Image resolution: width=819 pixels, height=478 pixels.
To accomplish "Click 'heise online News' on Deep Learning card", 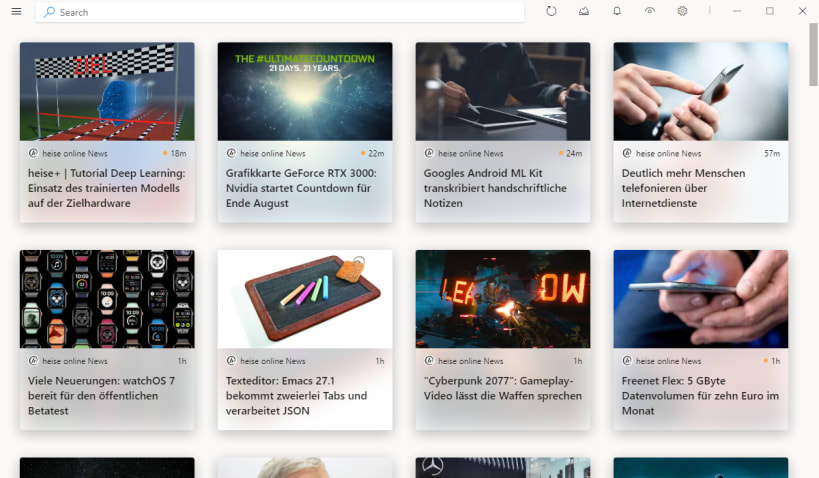I will pyautogui.click(x=75, y=154).
